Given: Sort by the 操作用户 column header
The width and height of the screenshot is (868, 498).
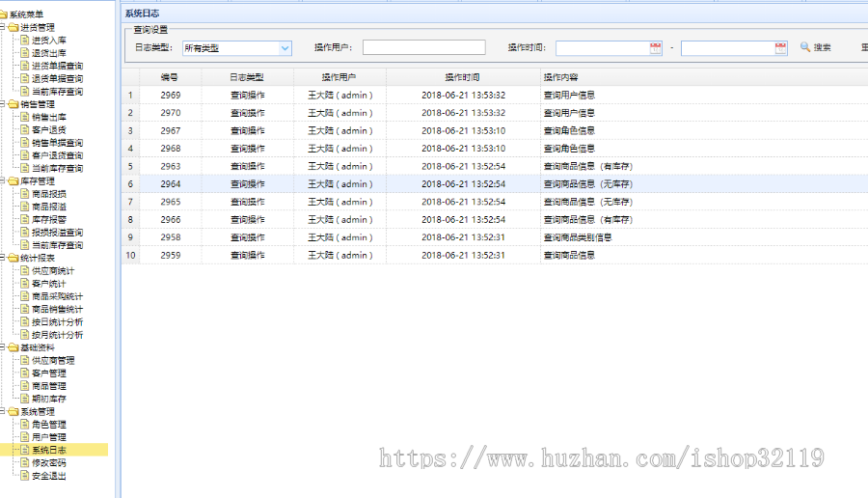Looking at the screenshot, I should (x=339, y=77).
